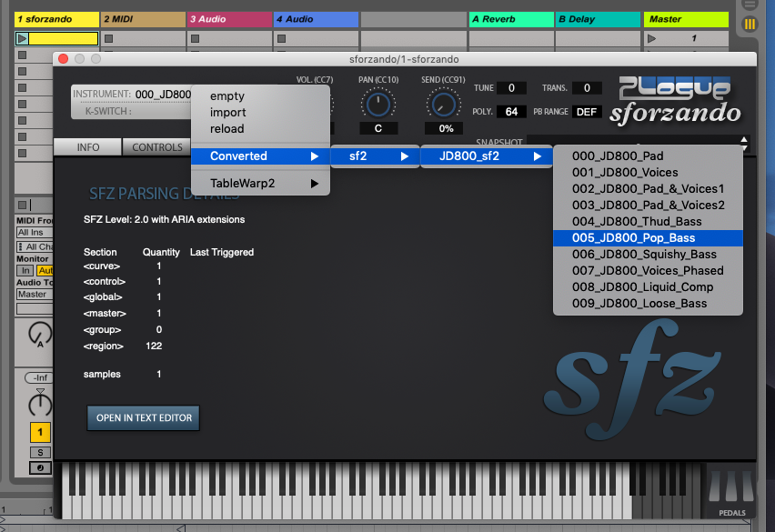
Task: Arm track 1 for recording
Action: 40,467
